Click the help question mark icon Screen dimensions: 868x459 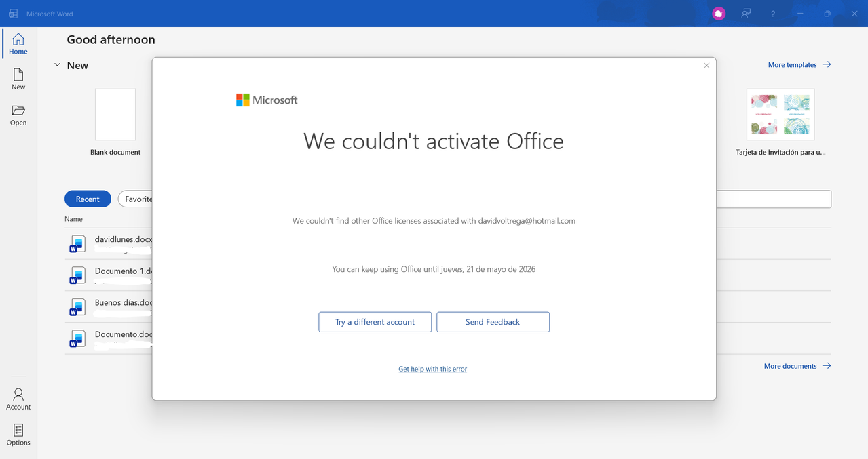tap(773, 14)
